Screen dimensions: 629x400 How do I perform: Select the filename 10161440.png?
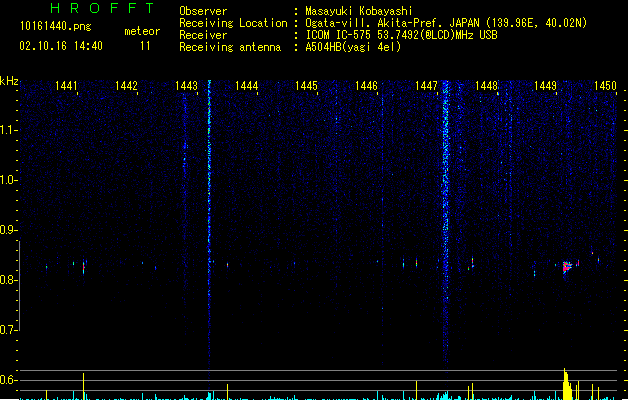[55, 26]
